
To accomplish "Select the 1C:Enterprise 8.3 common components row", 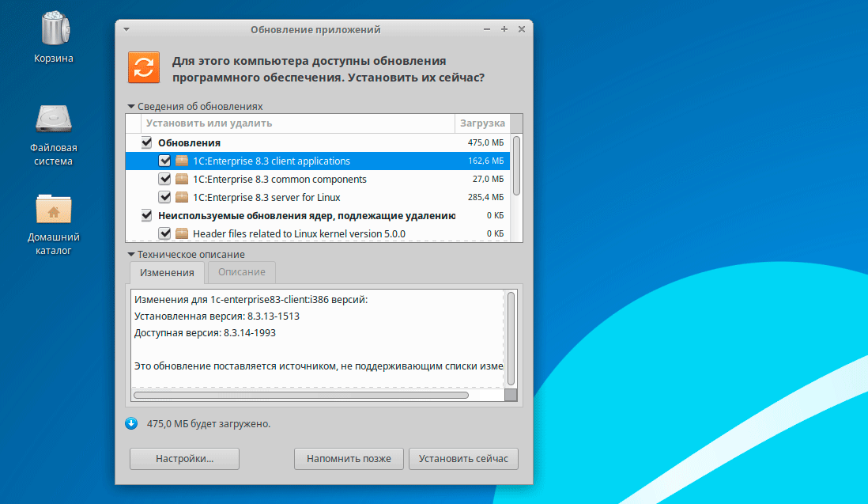I will click(318, 179).
